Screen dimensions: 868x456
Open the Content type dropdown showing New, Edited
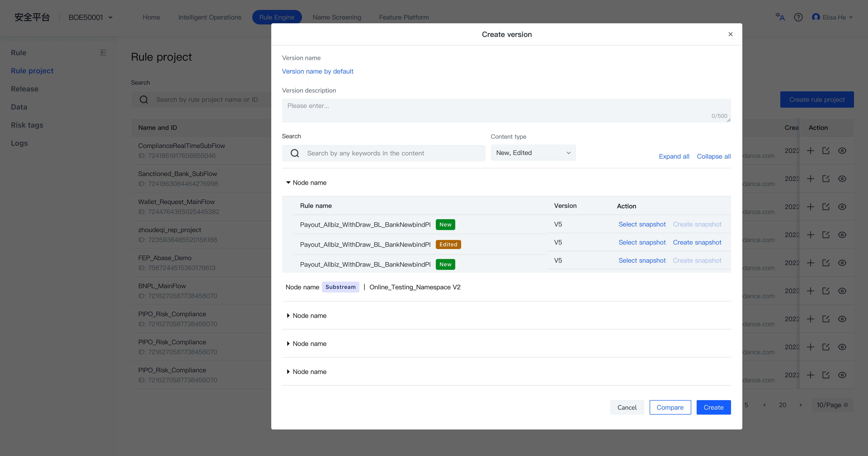click(533, 153)
